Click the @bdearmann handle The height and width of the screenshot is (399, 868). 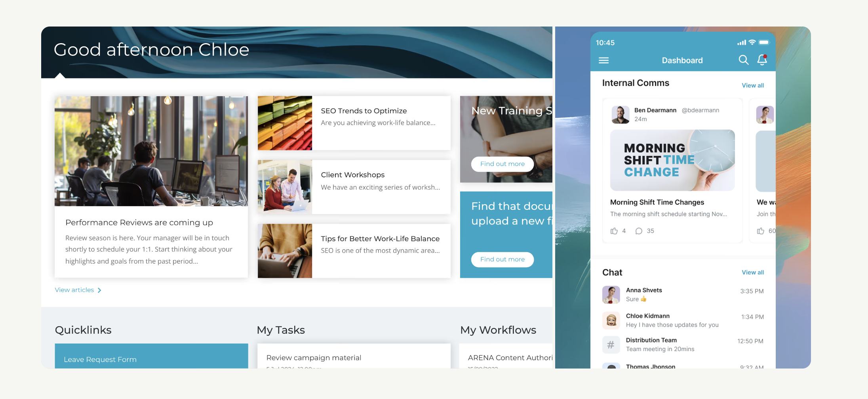tap(700, 110)
